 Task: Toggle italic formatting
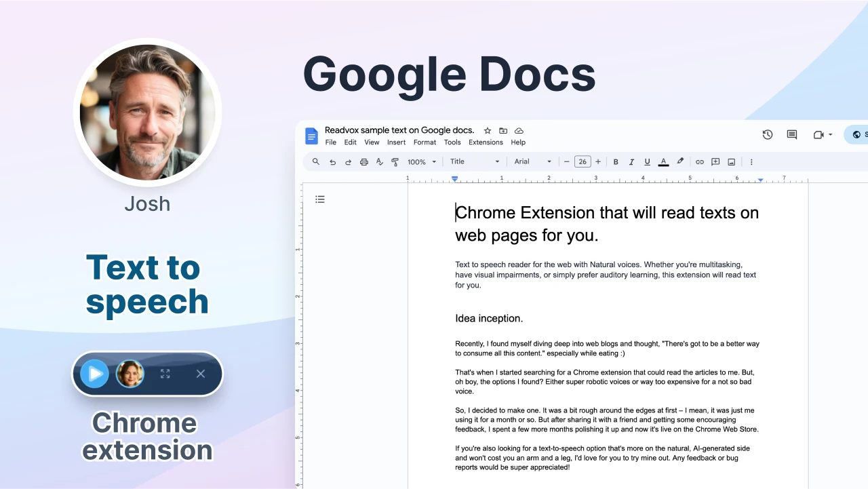coord(631,162)
